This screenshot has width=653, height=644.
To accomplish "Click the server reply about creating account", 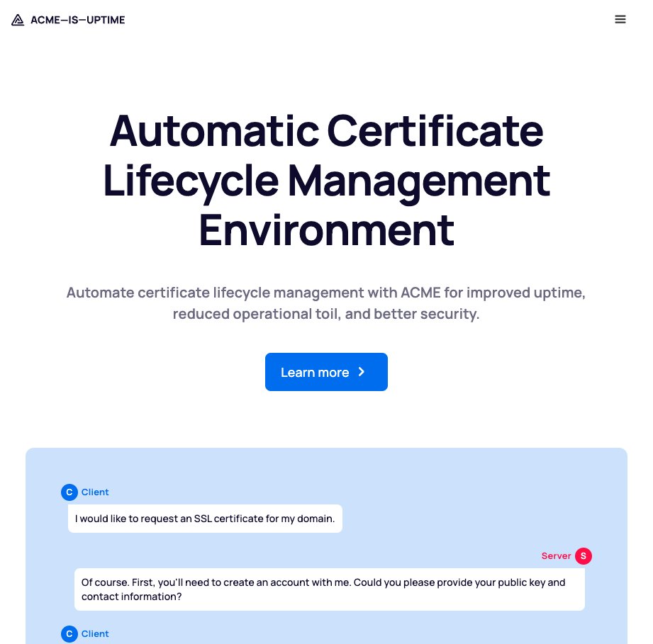I will (330, 589).
